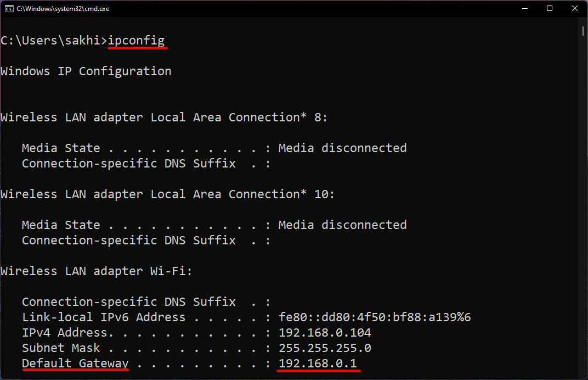
Task: Click the Wireless LAN adapter Wi-Fi heading
Action: (x=96, y=271)
